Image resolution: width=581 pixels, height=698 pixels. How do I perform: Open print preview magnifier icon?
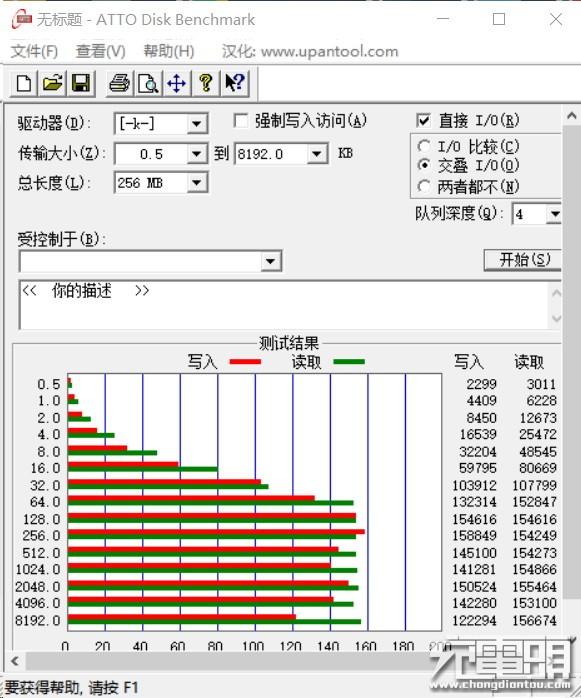click(148, 83)
